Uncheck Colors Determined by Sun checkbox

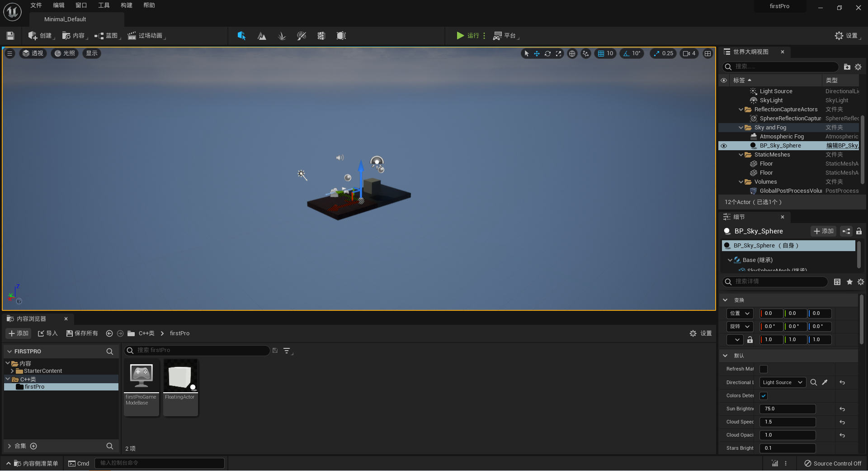[x=764, y=396]
